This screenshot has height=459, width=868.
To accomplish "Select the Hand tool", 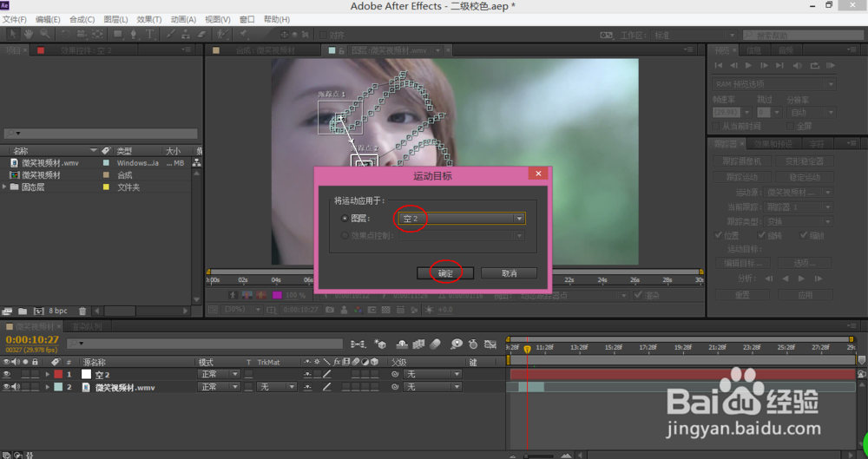I will [28, 35].
